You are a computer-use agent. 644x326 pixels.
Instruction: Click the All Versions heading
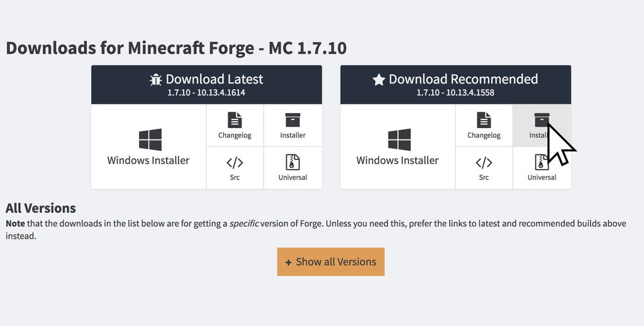[x=41, y=208]
